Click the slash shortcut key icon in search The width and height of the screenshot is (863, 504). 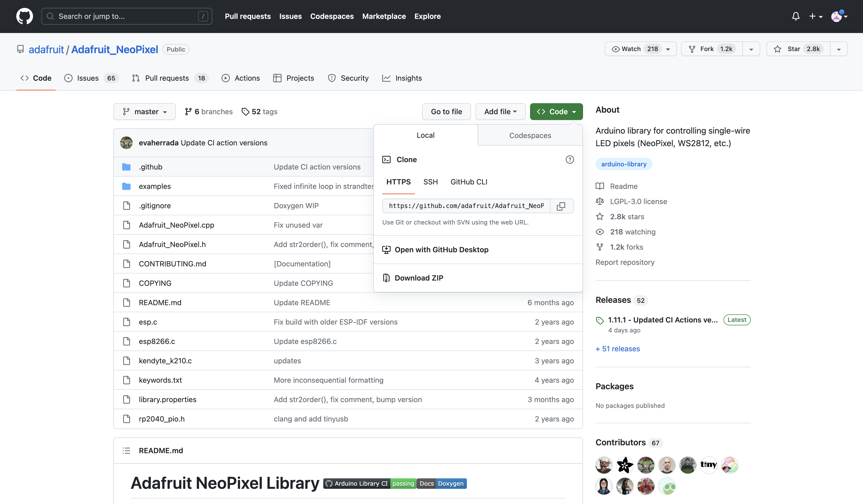pos(203,16)
